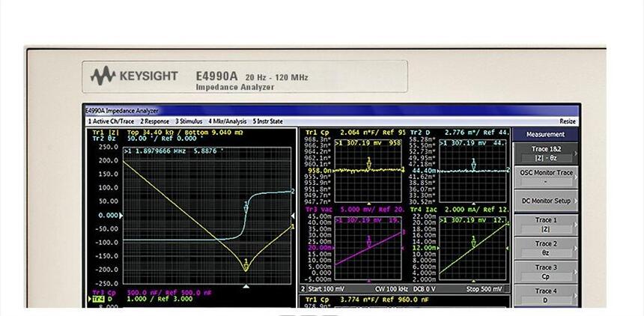The image size is (644, 316).
Task: Open the Active Ch/Trace menu
Action: (x=109, y=121)
